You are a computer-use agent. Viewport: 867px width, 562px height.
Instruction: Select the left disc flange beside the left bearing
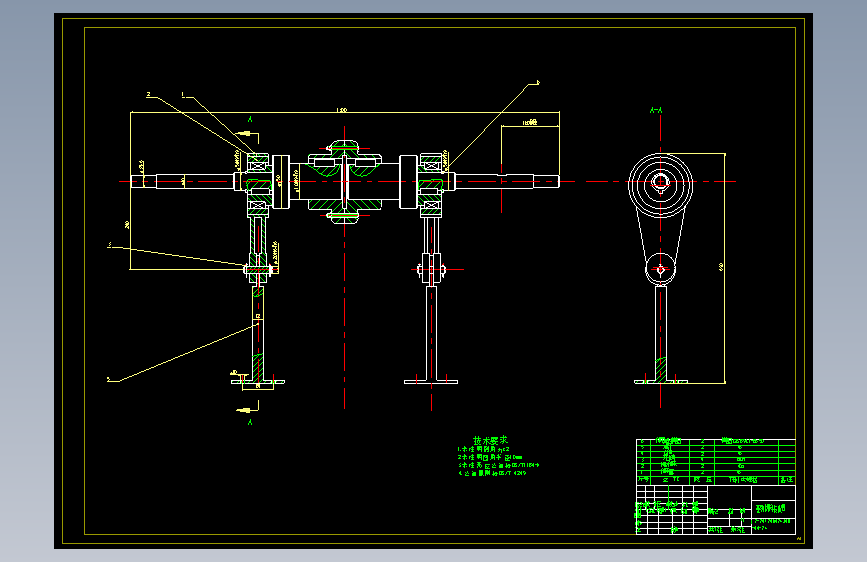[x=281, y=182]
